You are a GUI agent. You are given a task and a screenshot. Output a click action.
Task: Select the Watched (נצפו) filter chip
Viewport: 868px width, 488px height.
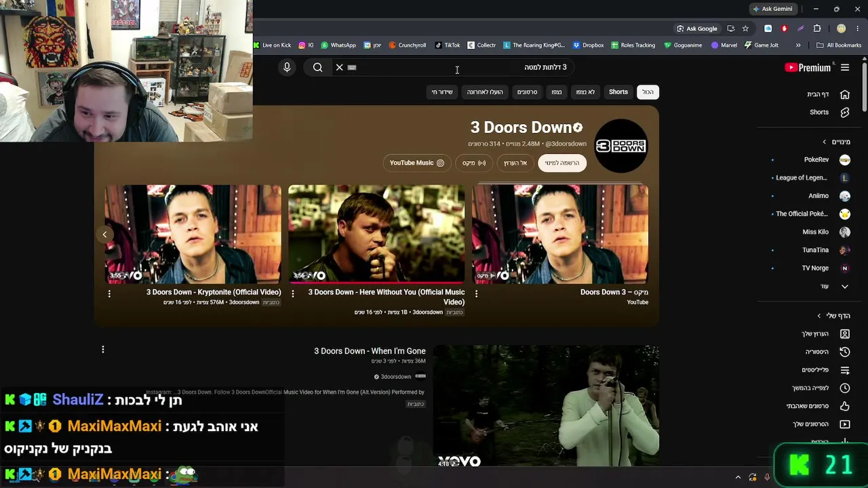point(557,92)
